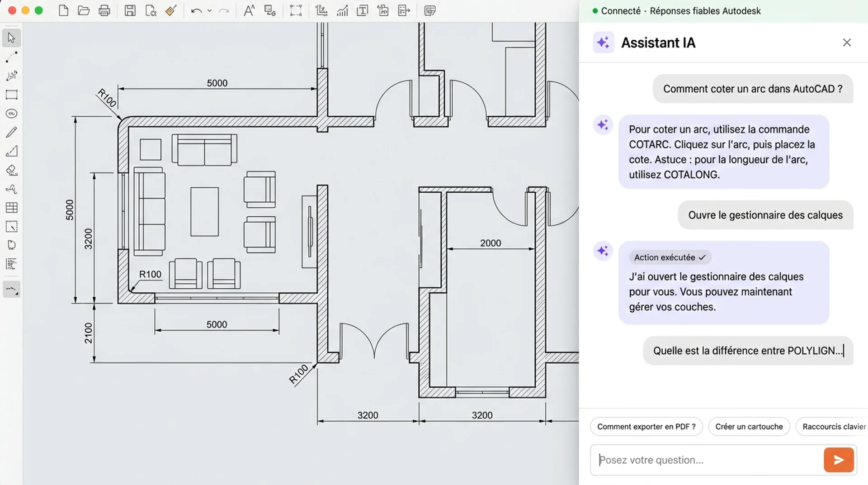868x485 pixels.
Task: Select the spline curve sketch tool
Action: pyautogui.click(x=12, y=76)
